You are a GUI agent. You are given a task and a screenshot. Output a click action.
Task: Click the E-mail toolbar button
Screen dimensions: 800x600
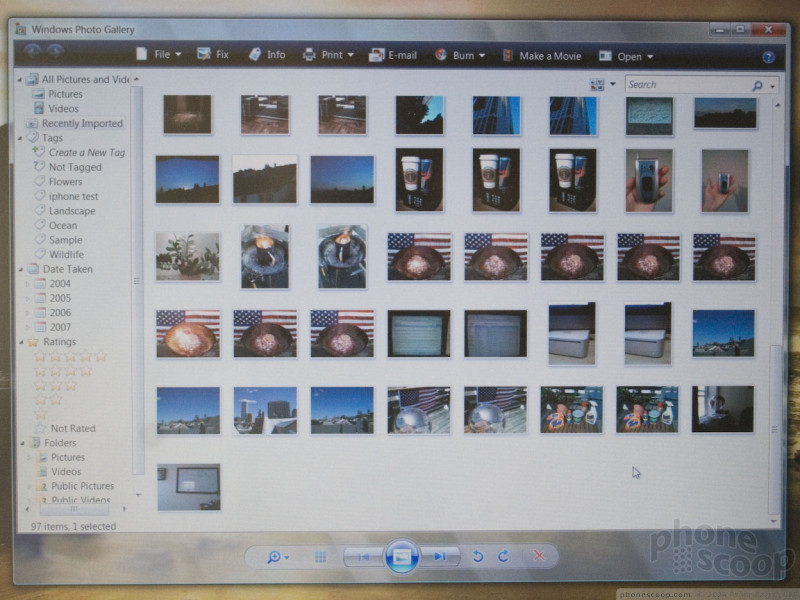click(393, 56)
